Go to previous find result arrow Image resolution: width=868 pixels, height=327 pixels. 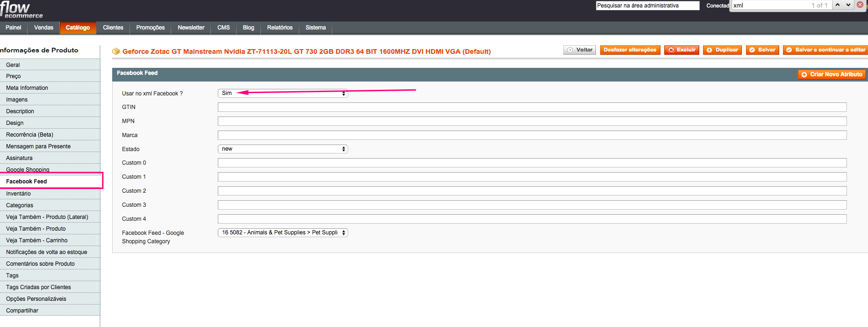point(838,5)
